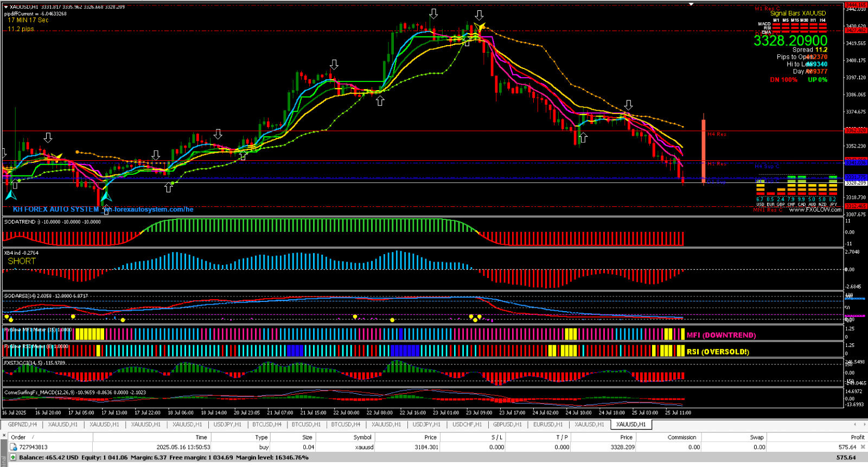Screen dimensions: 868x467
Task: Switch to the GBPNZD,H4 chart tab
Action: pyautogui.click(x=22, y=425)
